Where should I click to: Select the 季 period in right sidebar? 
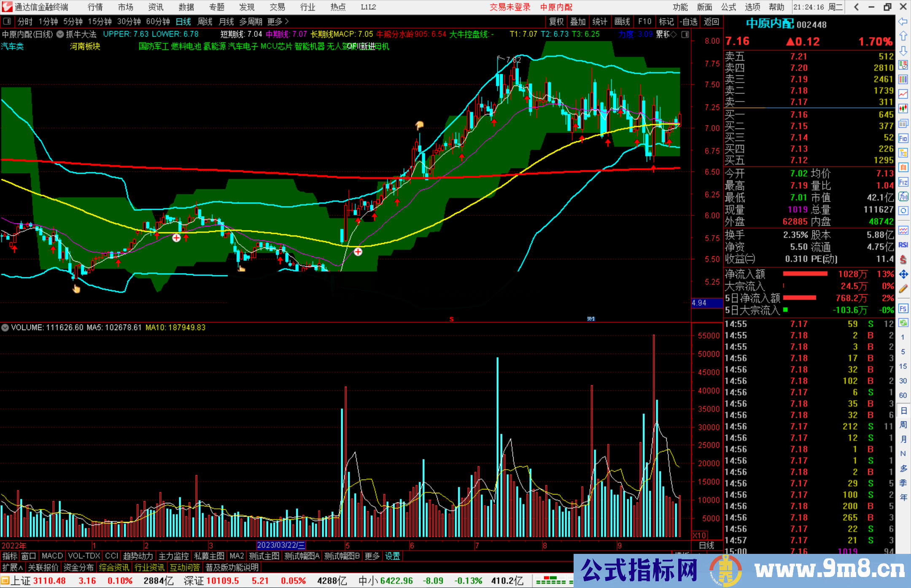pyautogui.click(x=903, y=483)
